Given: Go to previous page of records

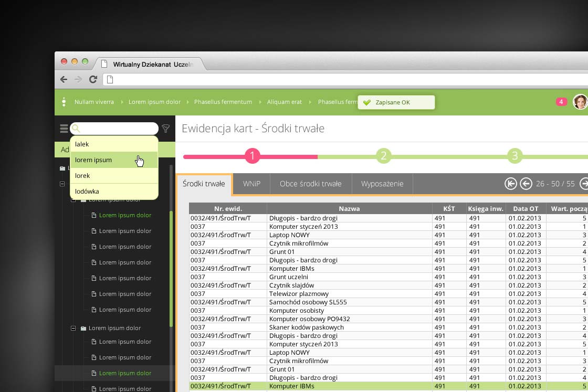Looking at the screenshot, I should coord(526,184).
